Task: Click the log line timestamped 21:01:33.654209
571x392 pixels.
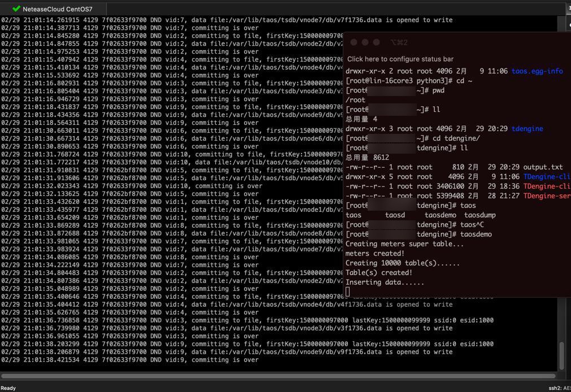Action: point(130,217)
